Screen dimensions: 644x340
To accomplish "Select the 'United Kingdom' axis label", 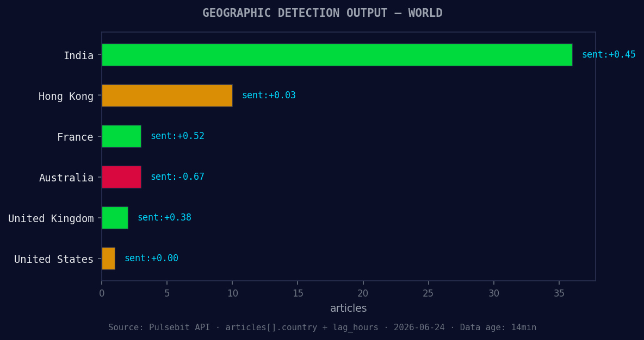I will tap(51, 218).
